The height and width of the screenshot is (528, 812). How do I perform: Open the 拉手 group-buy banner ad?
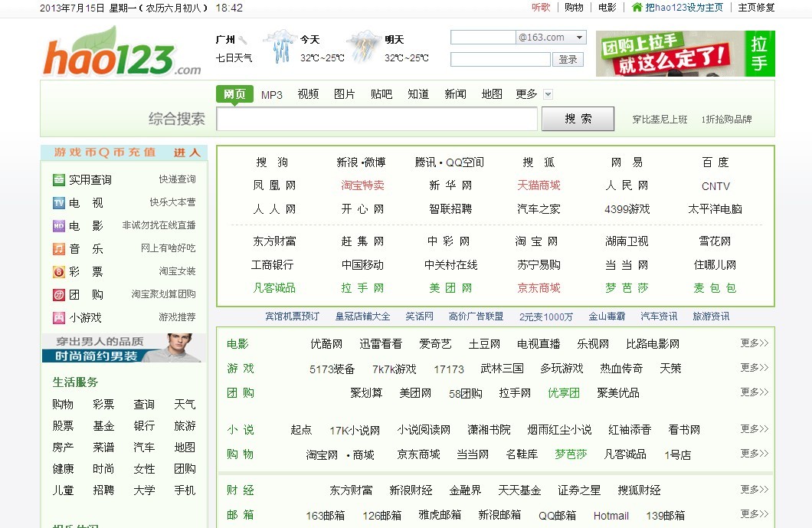pyautogui.click(x=685, y=54)
